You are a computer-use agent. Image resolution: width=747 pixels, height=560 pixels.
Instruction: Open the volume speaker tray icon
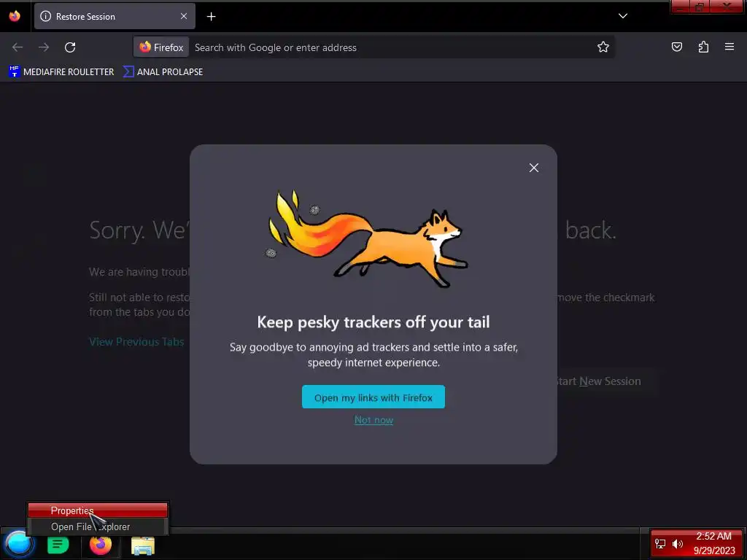(x=678, y=544)
